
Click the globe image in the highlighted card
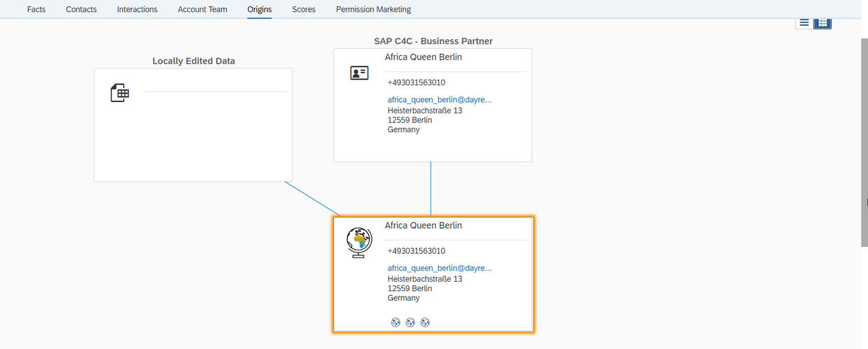(x=360, y=242)
